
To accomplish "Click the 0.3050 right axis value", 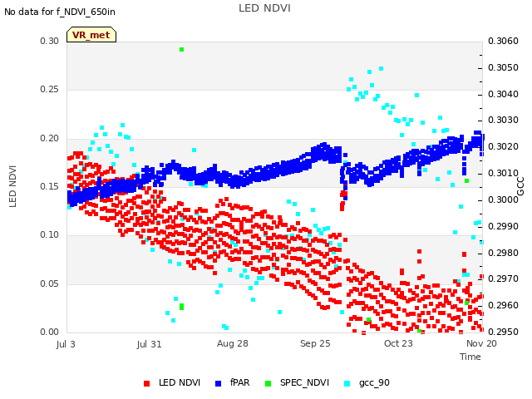I will pos(503,67).
